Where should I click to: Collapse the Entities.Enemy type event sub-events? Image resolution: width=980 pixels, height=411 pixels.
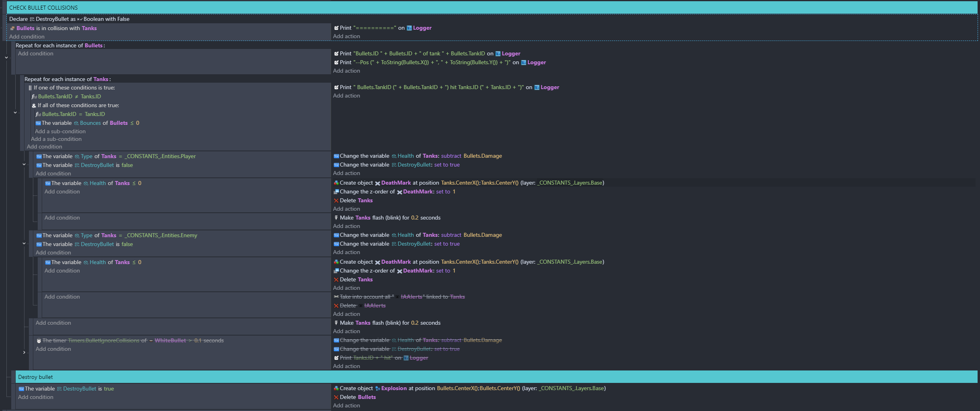click(24, 243)
